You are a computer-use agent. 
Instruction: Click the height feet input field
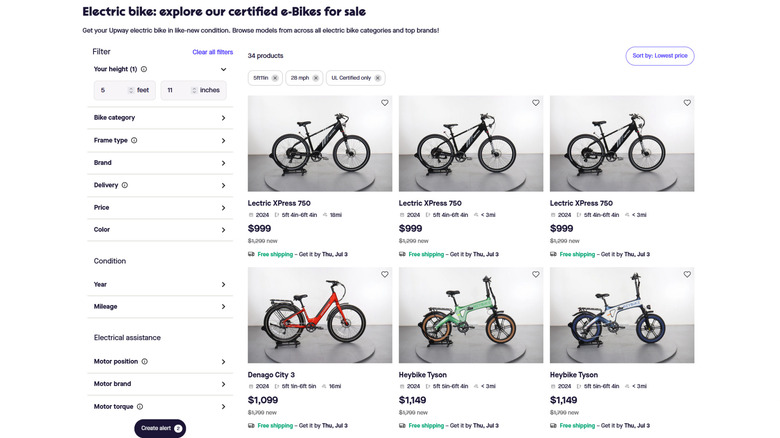[x=112, y=90]
